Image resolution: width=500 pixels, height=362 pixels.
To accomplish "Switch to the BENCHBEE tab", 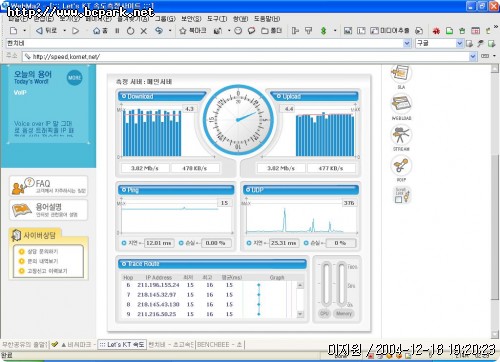I will (220, 344).
